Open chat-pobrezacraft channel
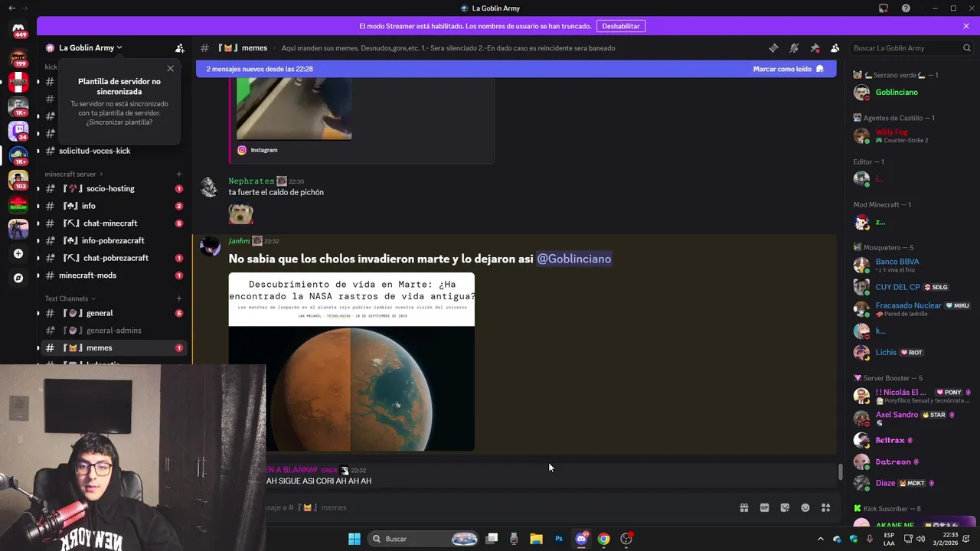Image resolution: width=980 pixels, height=551 pixels. 115,258
